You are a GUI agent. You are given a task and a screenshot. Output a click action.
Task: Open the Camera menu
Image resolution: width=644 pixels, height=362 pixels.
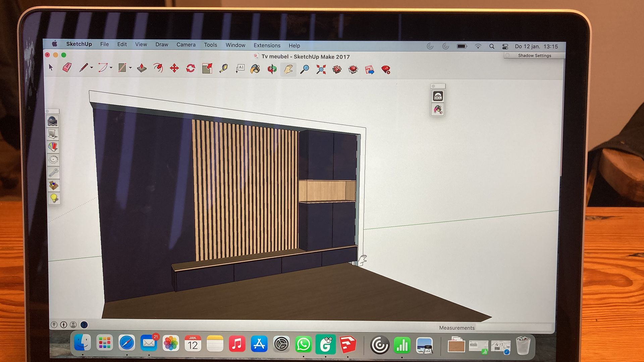coord(186,45)
